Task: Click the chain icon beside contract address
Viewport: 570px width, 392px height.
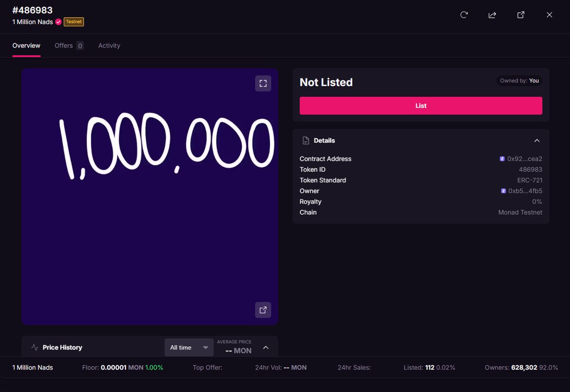Action: (x=502, y=159)
